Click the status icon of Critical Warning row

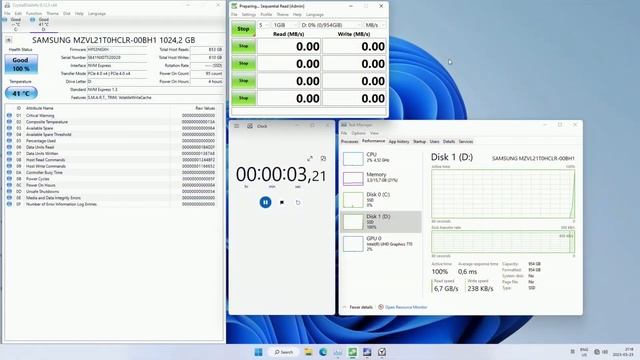pyautogui.click(x=9, y=116)
